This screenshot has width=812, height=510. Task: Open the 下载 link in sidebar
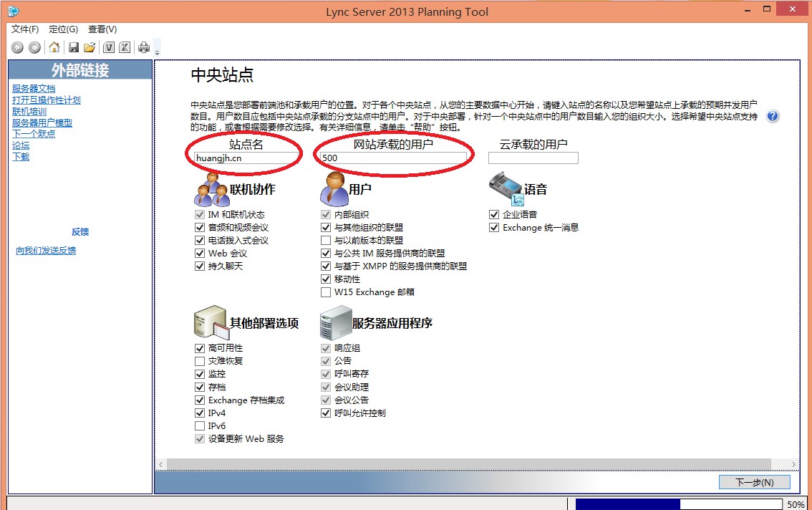21,157
